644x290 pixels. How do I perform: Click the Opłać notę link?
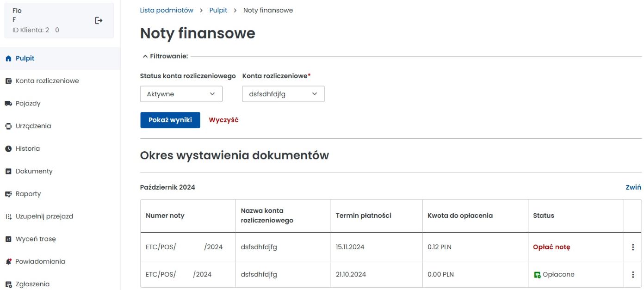pos(551,247)
